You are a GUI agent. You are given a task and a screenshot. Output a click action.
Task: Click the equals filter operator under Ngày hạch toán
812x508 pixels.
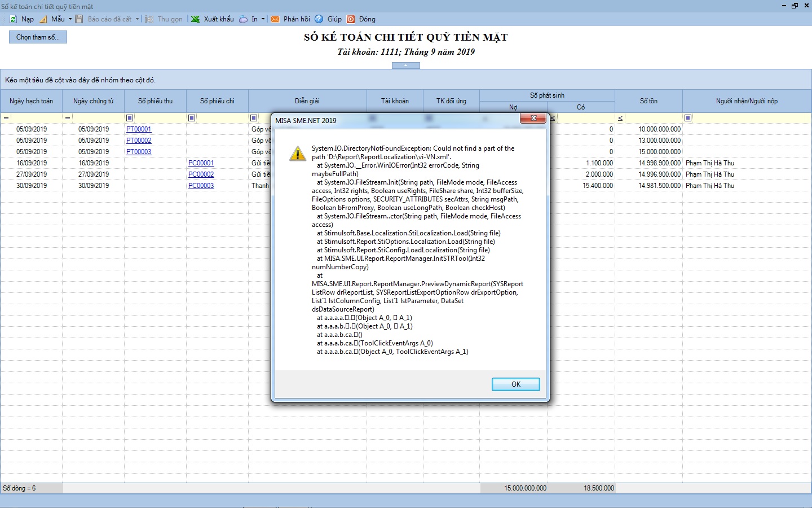[6, 118]
